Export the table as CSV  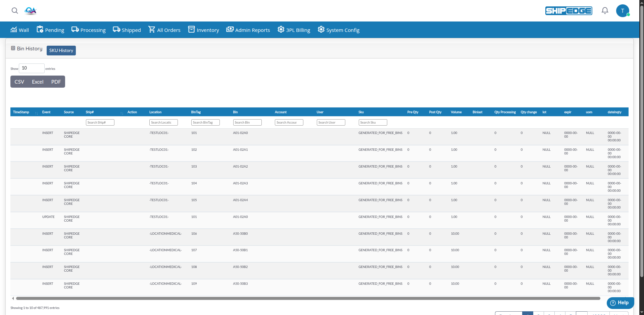click(19, 82)
